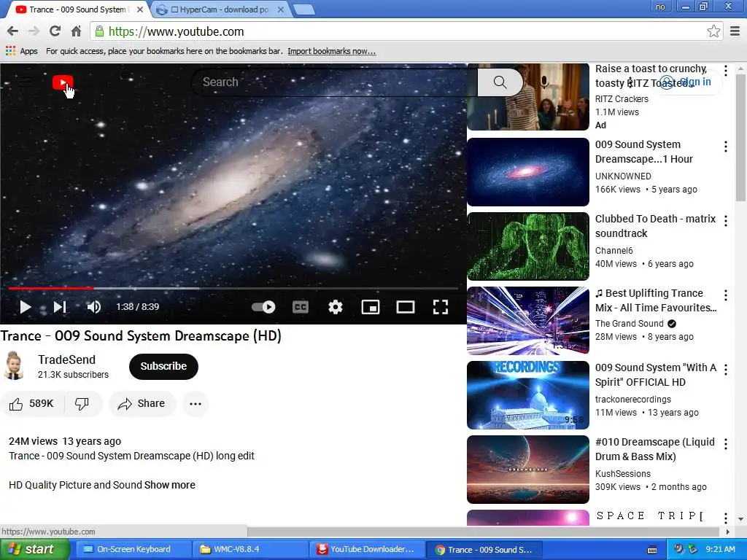Dislike the video with thumbs down
This screenshot has width=747, height=560.
(x=82, y=404)
